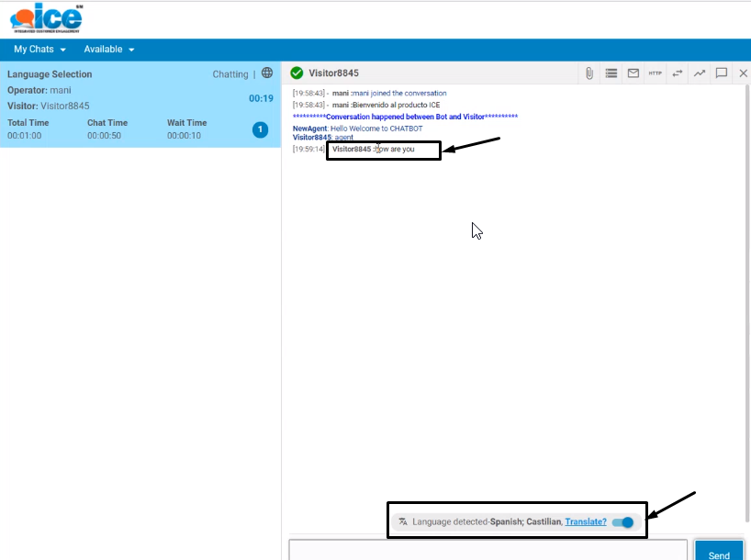Click the transfer arrows icon
The width and height of the screenshot is (751, 560).
click(x=678, y=73)
